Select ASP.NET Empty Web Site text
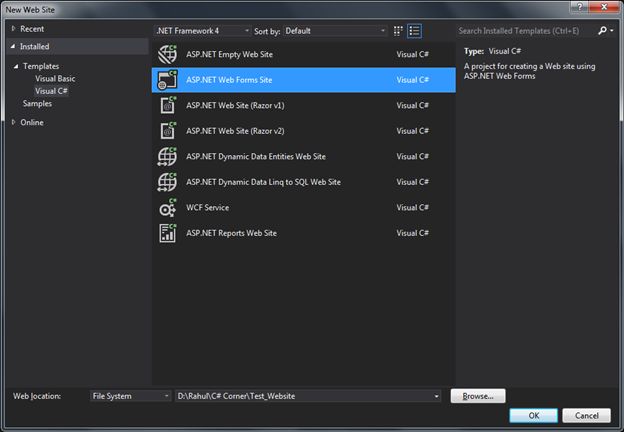Image resolution: width=624 pixels, height=432 pixels. (229, 54)
